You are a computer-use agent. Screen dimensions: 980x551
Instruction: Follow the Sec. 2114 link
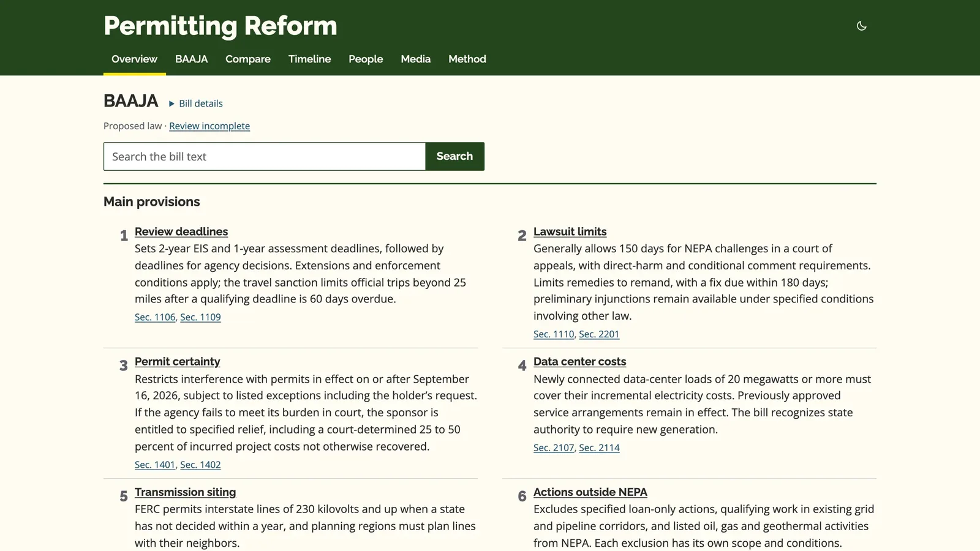pos(599,448)
